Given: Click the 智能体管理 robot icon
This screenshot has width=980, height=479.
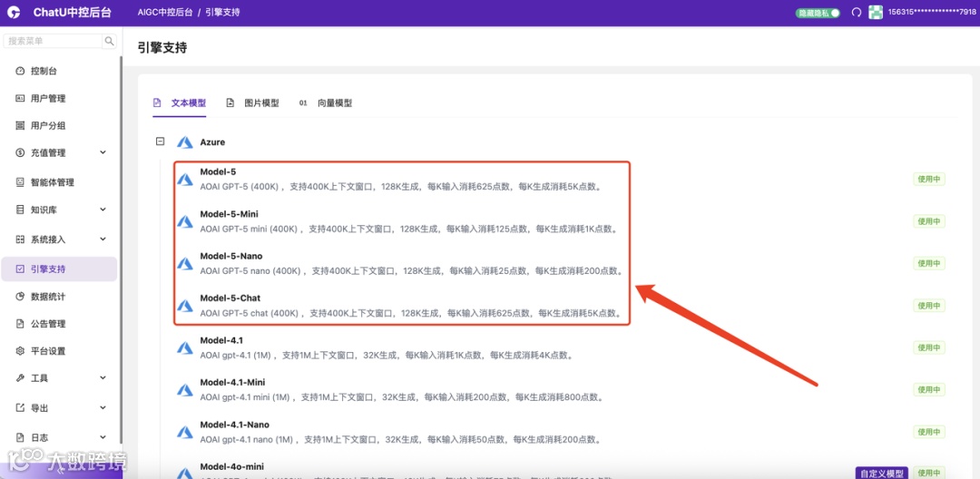Looking at the screenshot, I should pyautogui.click(x=20, y=182).
